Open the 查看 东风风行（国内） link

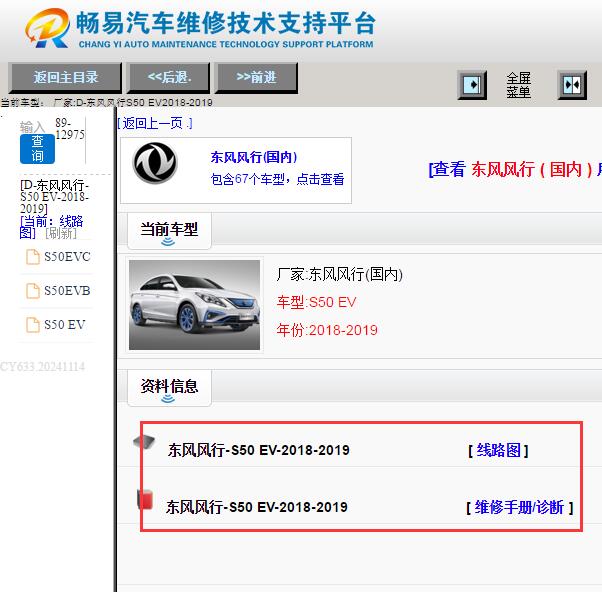coord(515,169)
